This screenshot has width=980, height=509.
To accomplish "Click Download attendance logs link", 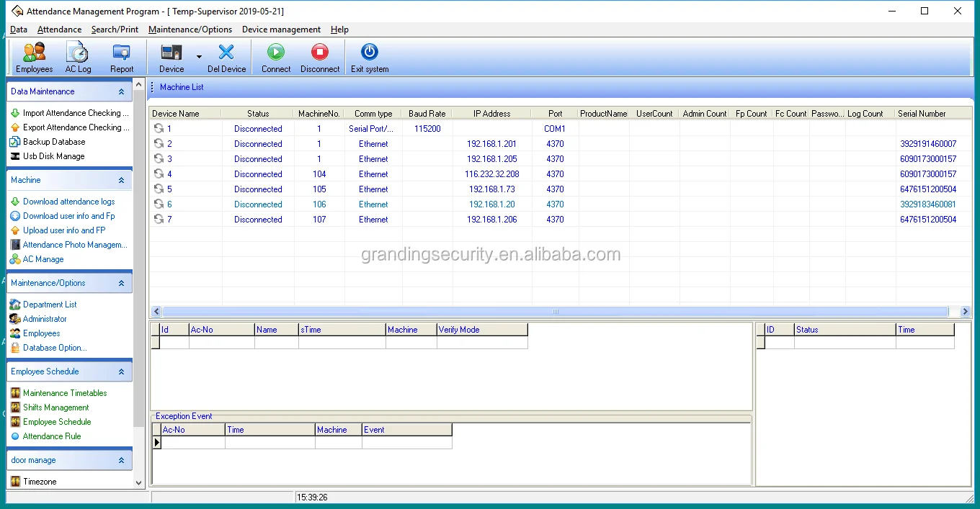I will 68,202.
